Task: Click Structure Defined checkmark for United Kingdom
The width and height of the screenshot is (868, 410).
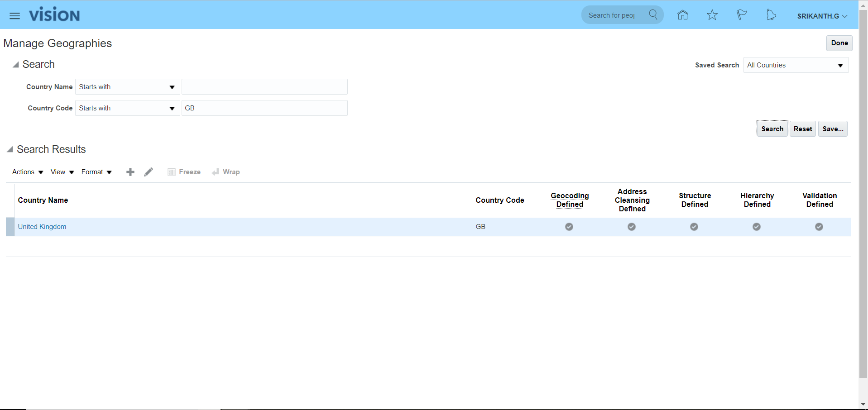Action: tap(694, 227)
